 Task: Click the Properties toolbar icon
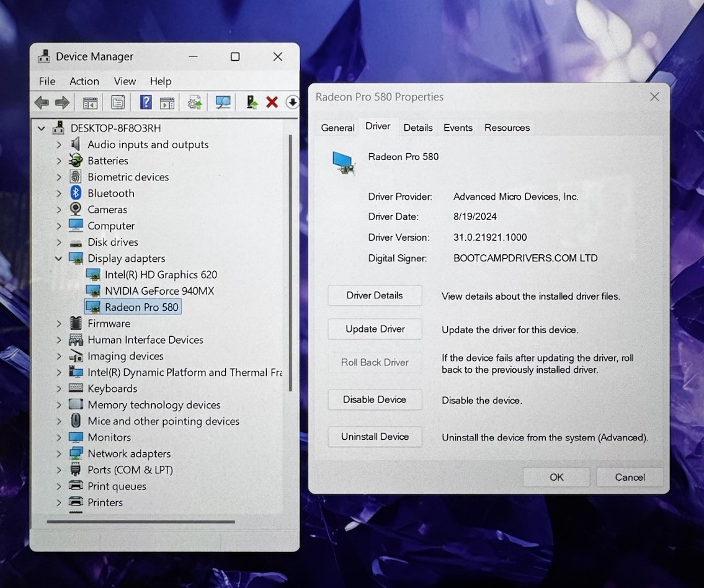click(118, 102)
